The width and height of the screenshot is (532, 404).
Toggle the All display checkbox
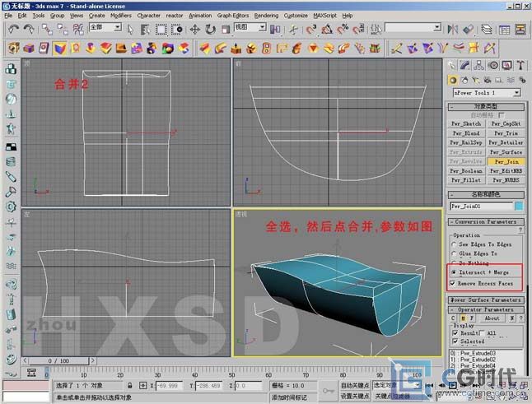482,333
